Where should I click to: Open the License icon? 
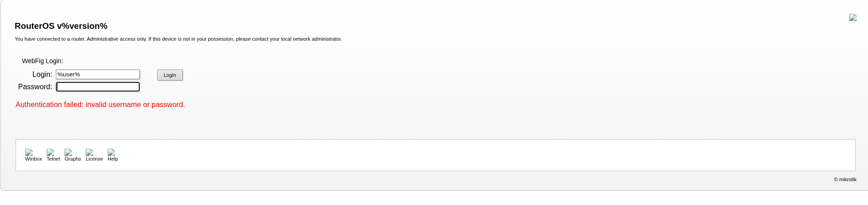pyautogui.click(x=89, y=152)
